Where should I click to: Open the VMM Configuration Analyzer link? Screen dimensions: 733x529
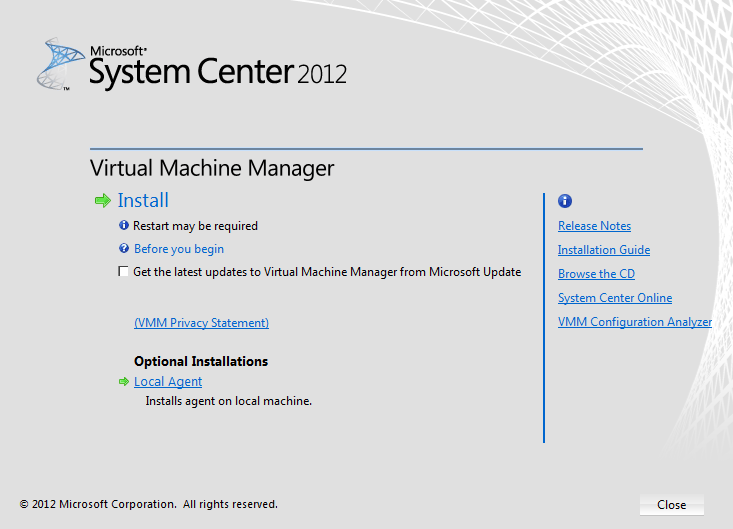point(635,322)
